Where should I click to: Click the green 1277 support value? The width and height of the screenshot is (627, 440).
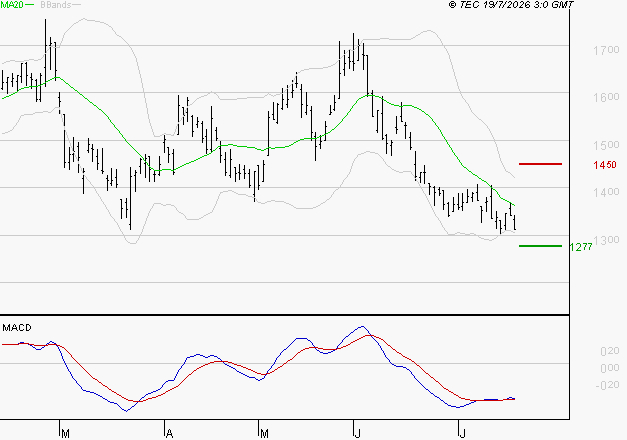[x=581, y=247]
